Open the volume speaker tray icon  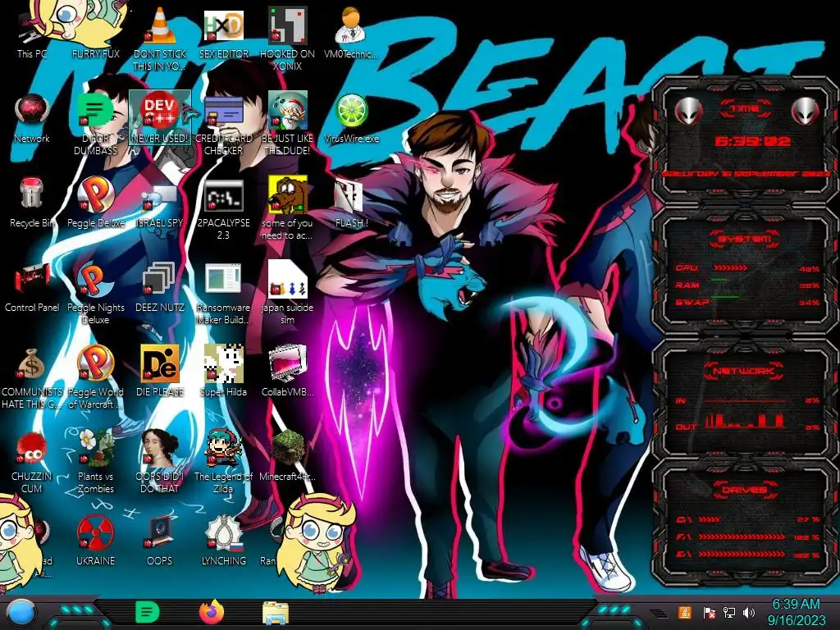click(x=749, y=612)
